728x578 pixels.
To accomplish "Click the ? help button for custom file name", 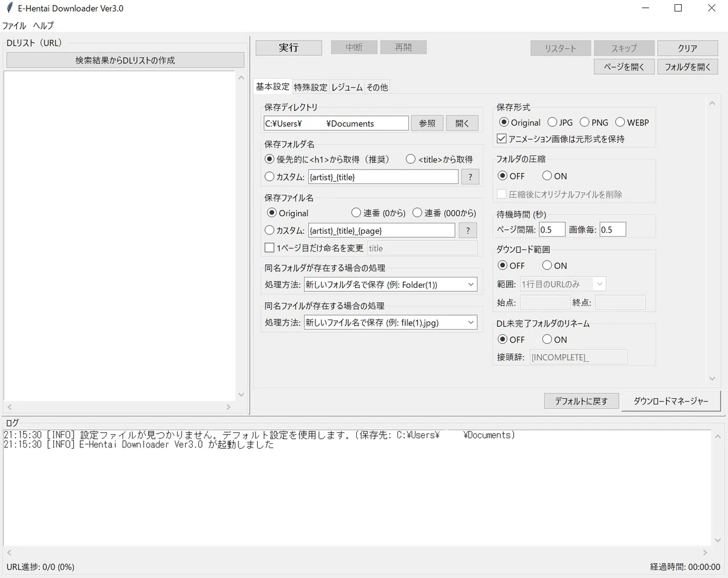I will tap(467, 230).
